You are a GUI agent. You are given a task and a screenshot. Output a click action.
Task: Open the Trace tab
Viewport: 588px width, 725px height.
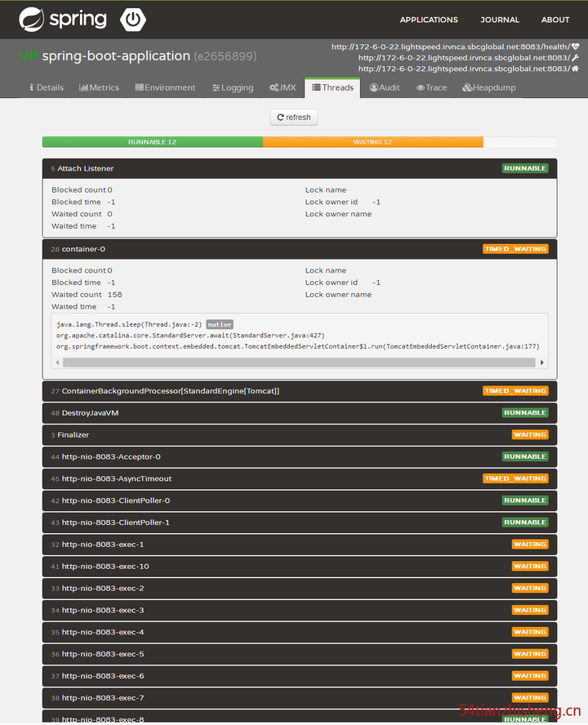pyautogui.click(x=431, y=87)
